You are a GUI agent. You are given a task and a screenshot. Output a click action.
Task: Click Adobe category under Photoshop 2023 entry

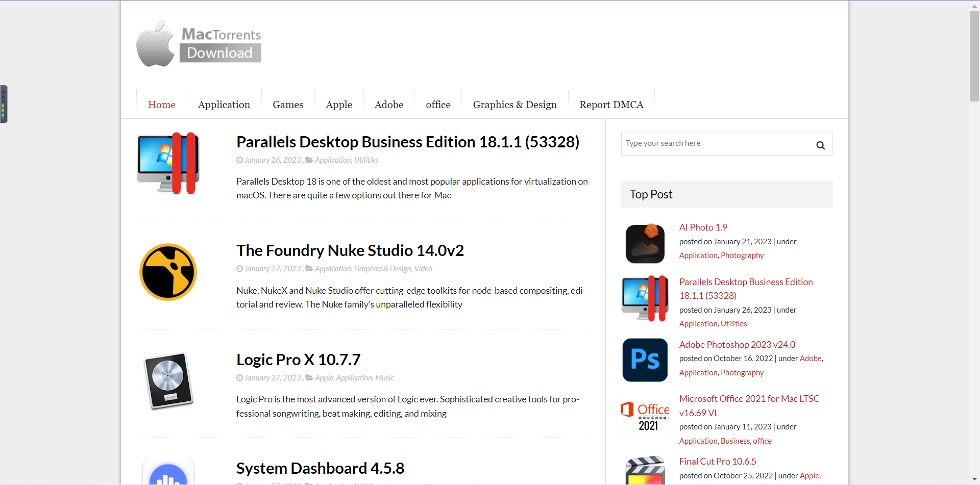[x=811, y=359]
